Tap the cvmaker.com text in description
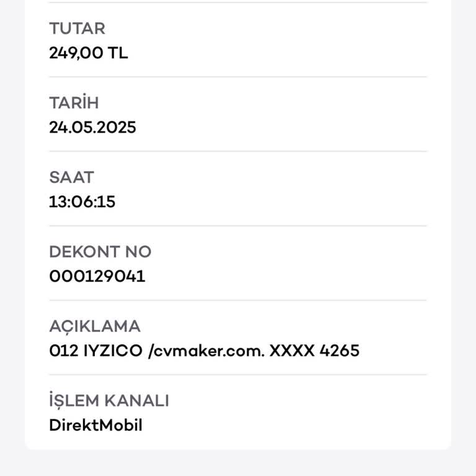This screenshot has width=476, height=476. click(206, 351)
